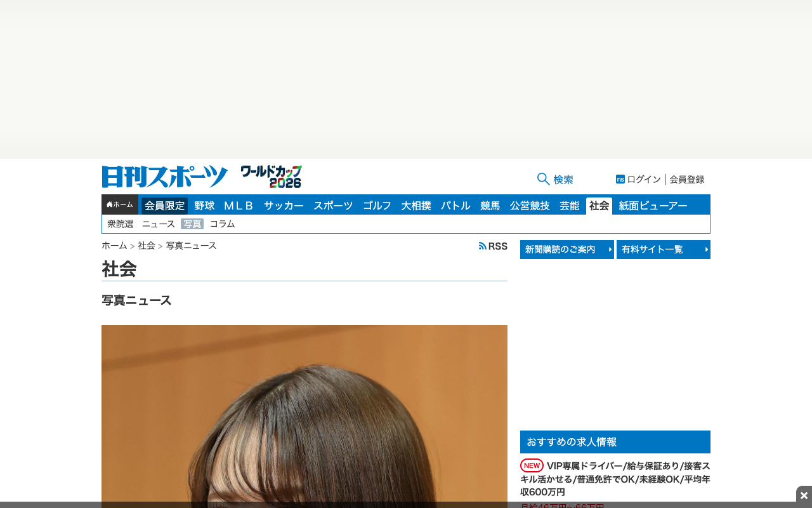812x508 pixels.
Task: Open the バトル section
Action: (x=455, y=206)
